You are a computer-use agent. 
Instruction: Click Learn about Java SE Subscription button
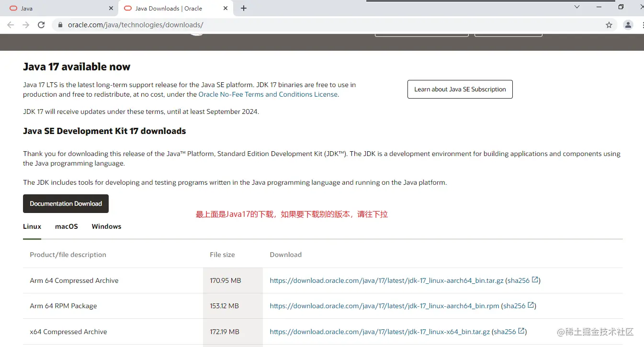460,90
